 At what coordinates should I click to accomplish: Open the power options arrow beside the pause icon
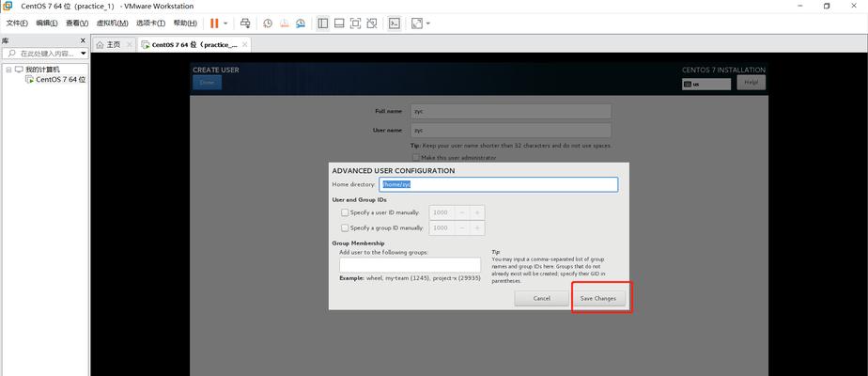coord(225,23)
